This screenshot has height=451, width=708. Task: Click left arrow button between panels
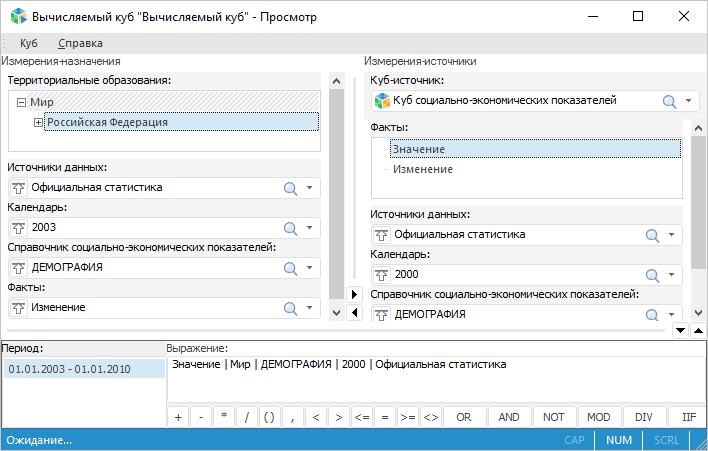click(353, 313)
